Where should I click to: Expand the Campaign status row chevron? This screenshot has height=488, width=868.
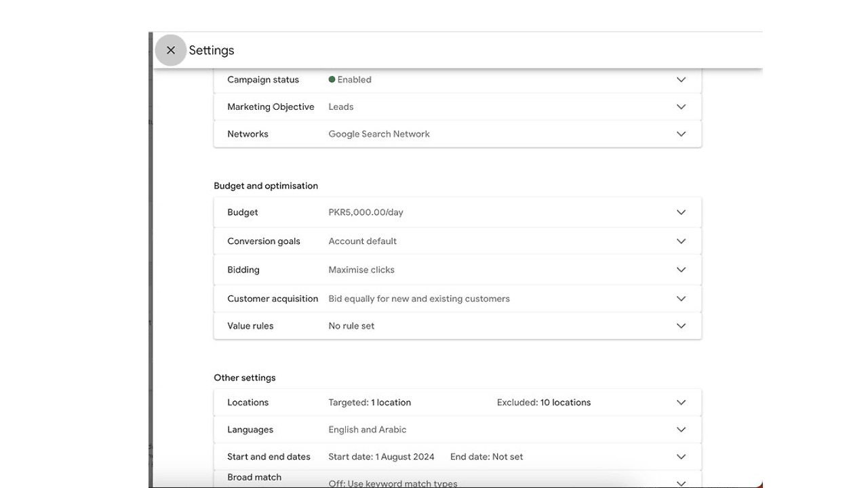coord(681,79)
